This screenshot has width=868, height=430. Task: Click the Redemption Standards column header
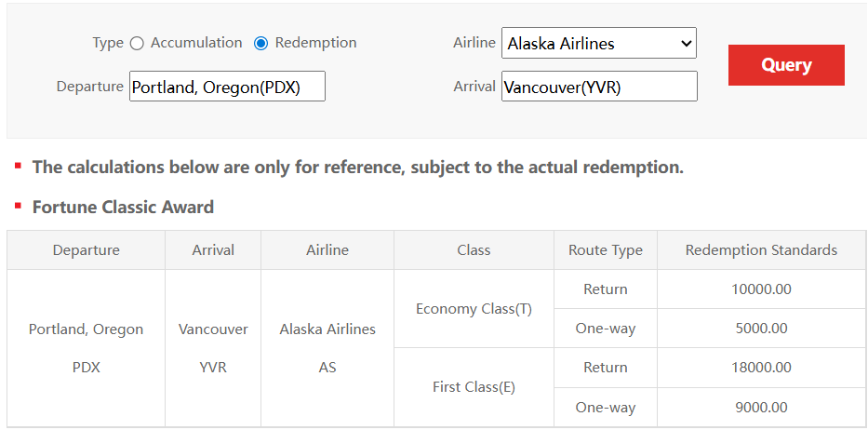(x=761, y=250)
